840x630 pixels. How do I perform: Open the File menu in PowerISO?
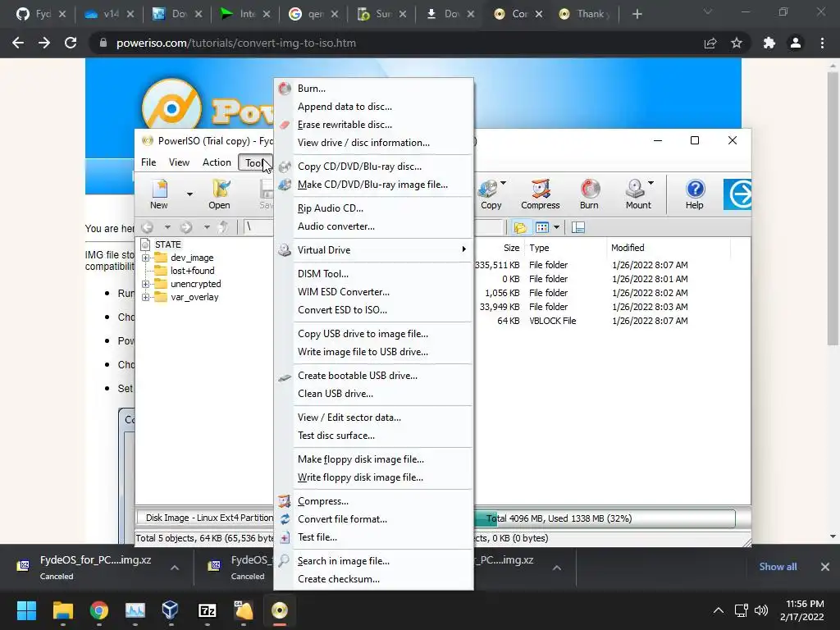click(148, 162)
